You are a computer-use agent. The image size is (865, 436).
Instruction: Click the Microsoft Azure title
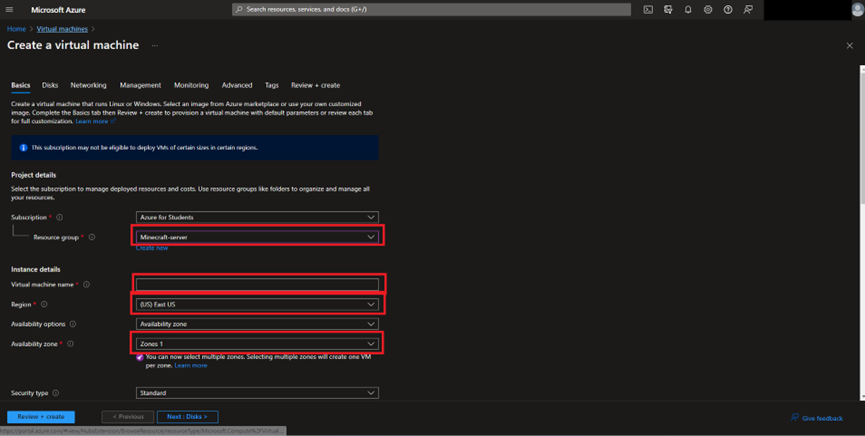click(x=58, y=10)
